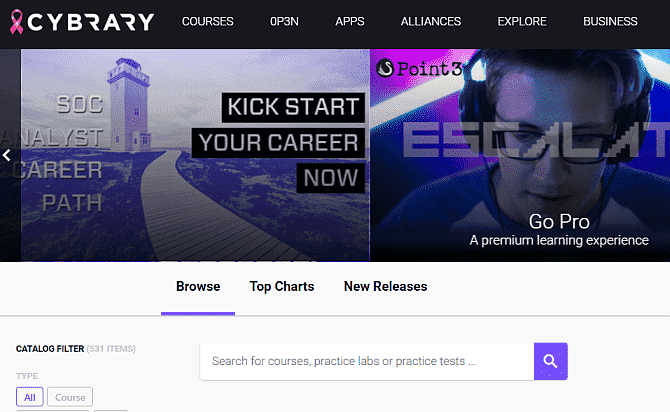Viewport: 670px width, 412px height.
Task: Expand the Business menu
Action: pyautogui.click(x=610, y=21)
